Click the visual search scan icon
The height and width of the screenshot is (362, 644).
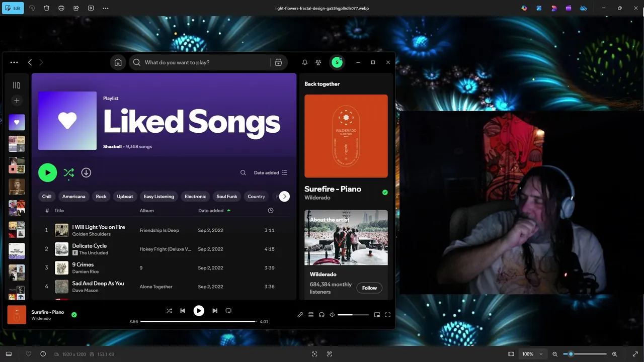pos(314,354)
